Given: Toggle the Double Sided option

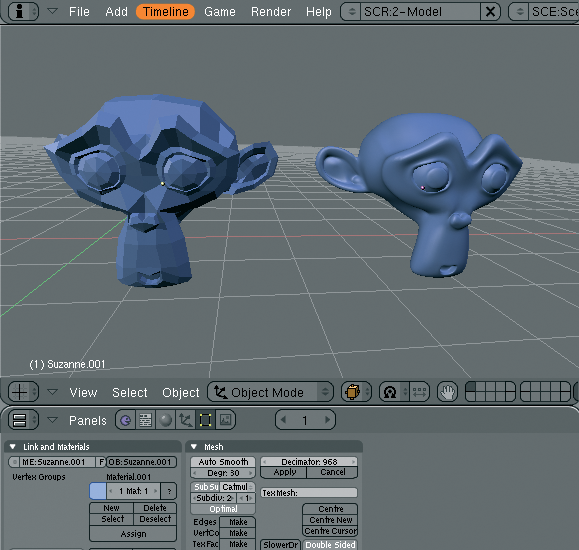Looking at the screenshot, I should coord(330,545).
